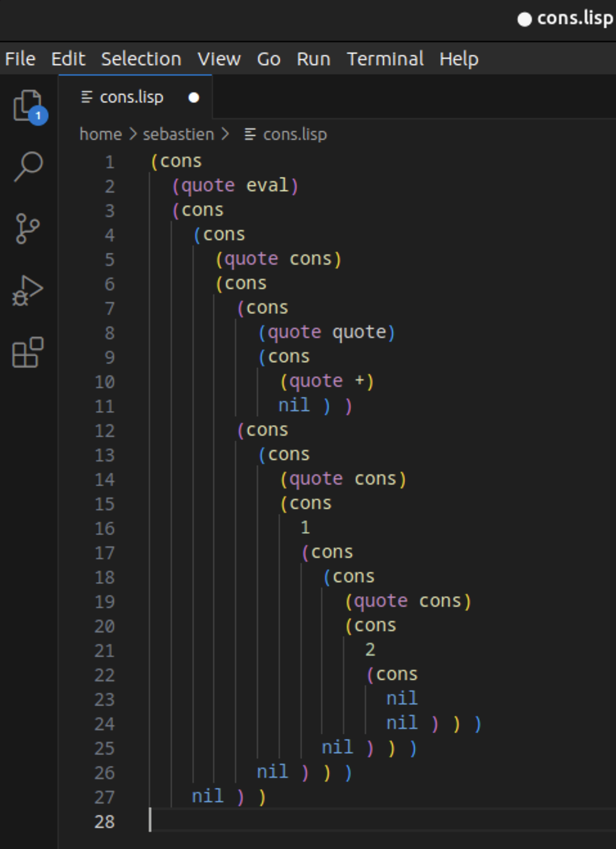This screenshot has width=616, height=849.
Task: Click the sebastien breadcrumb segment
Action: 178,135
